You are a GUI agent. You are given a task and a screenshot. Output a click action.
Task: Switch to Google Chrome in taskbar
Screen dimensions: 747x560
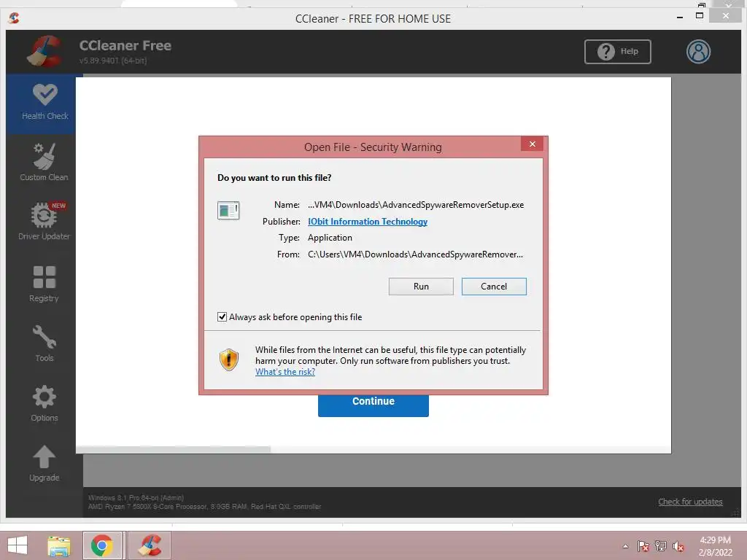tap(102, 545)
